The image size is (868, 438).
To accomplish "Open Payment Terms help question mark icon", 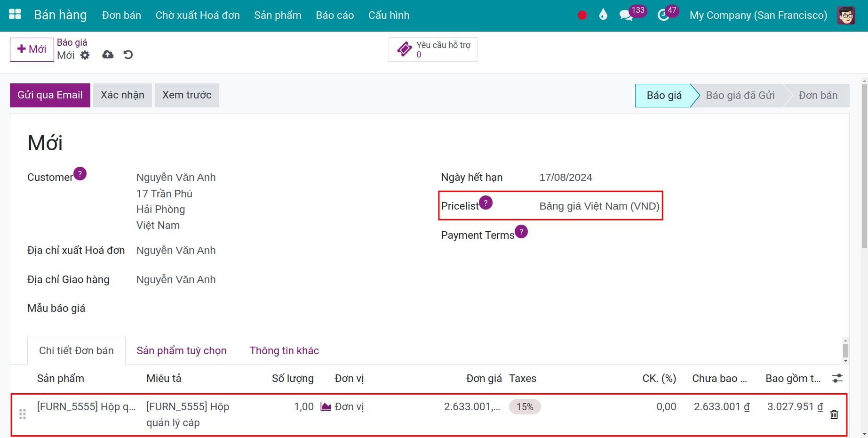I will (521, 232).
